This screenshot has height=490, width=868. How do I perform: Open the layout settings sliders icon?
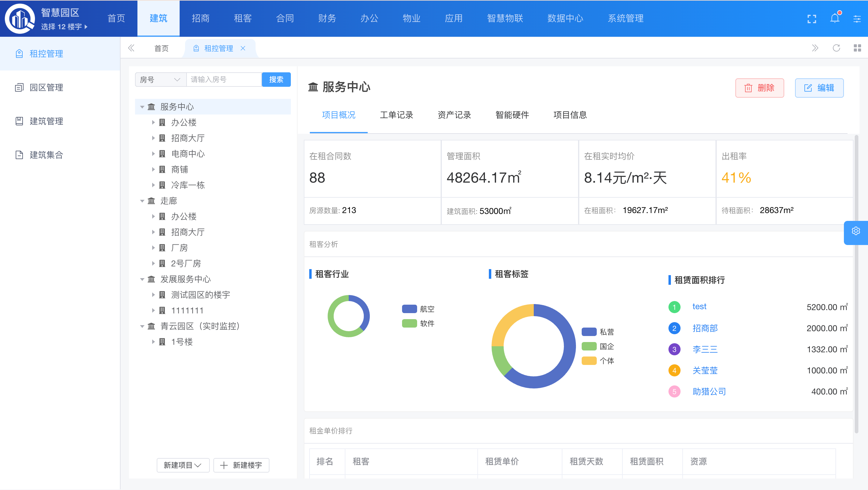click(857, 19)
